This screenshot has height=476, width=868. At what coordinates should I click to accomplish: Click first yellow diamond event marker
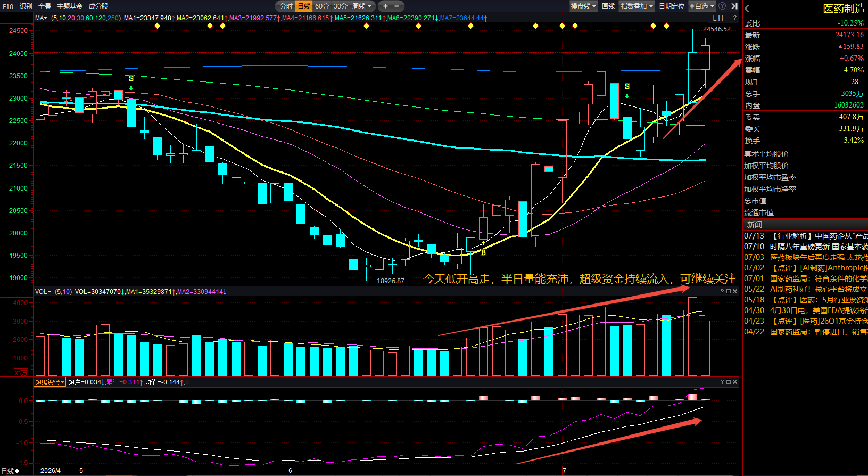[x=157, y=26]
